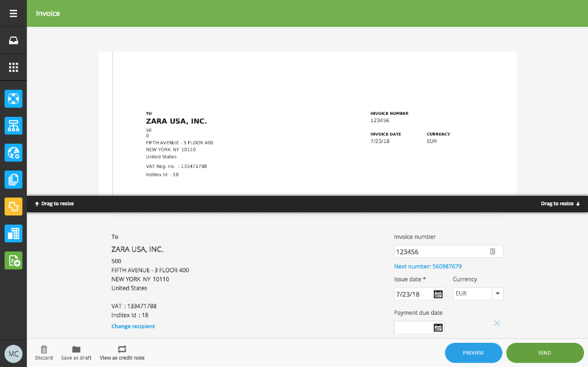
Task: Click VAT : 133471788 text
Action: tap(134, 306)
